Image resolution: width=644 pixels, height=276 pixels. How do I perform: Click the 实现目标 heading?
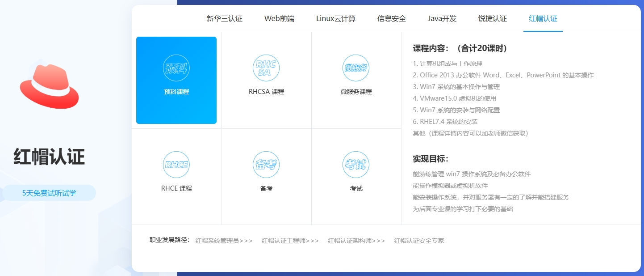click(431, 159)
